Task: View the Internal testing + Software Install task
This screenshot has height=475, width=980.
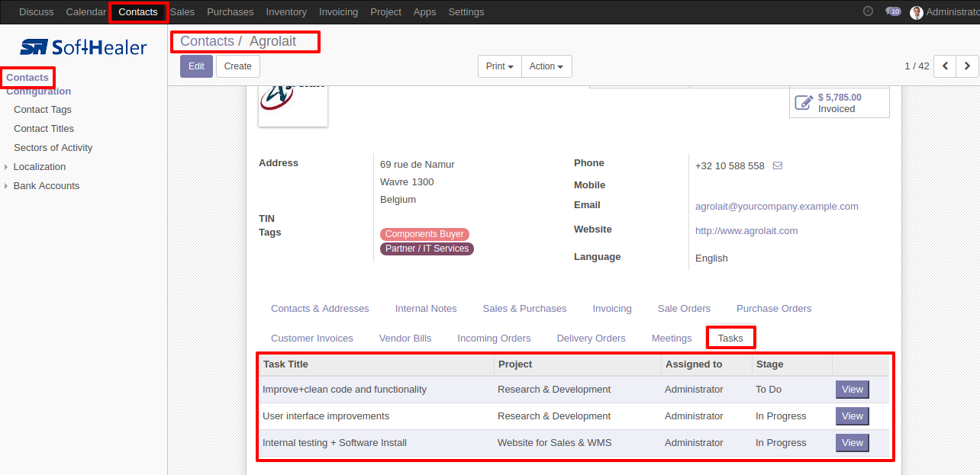Action: (x=853, y=443)
